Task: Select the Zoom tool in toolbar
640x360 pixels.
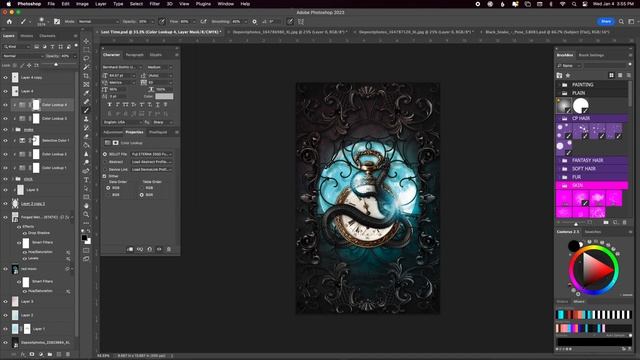Action: (86, 214)
